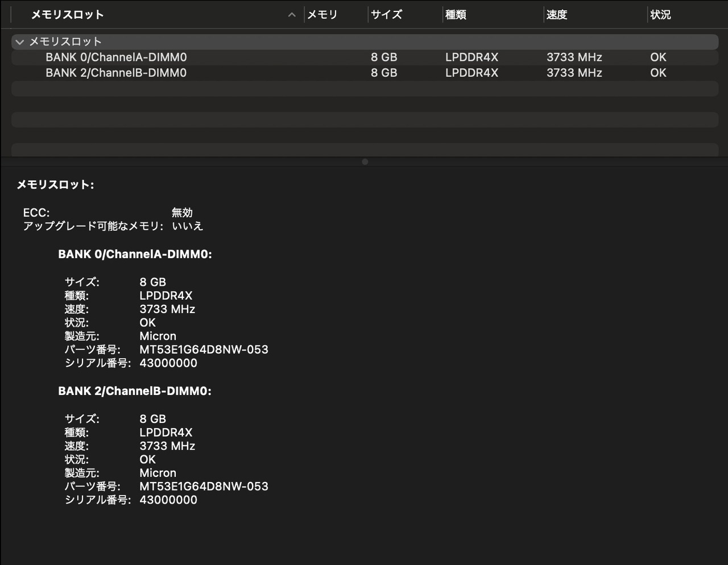This screenshot has height=565, width=728.
Task: Click the 種類 column header
Action: click(456, 15)
